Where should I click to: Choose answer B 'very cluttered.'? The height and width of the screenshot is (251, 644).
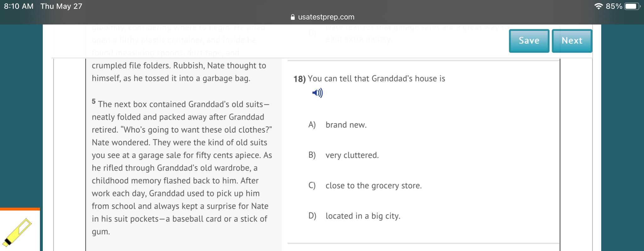pos(352,156)
